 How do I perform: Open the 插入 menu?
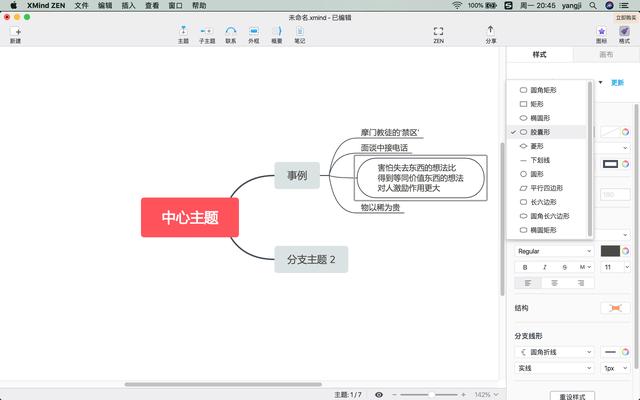(128, 5)
